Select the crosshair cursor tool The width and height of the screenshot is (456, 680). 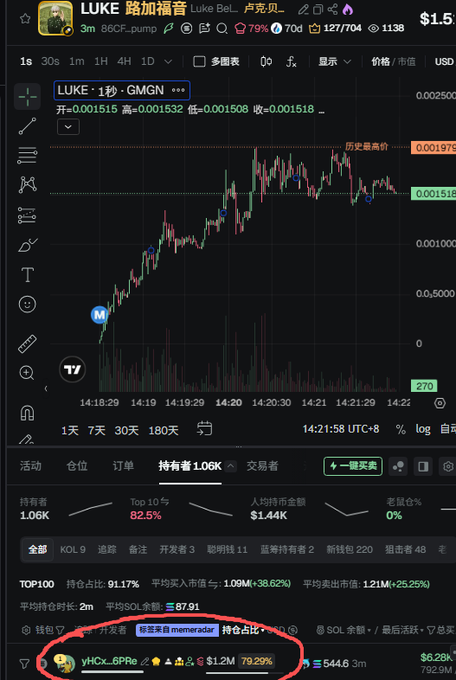27,96
